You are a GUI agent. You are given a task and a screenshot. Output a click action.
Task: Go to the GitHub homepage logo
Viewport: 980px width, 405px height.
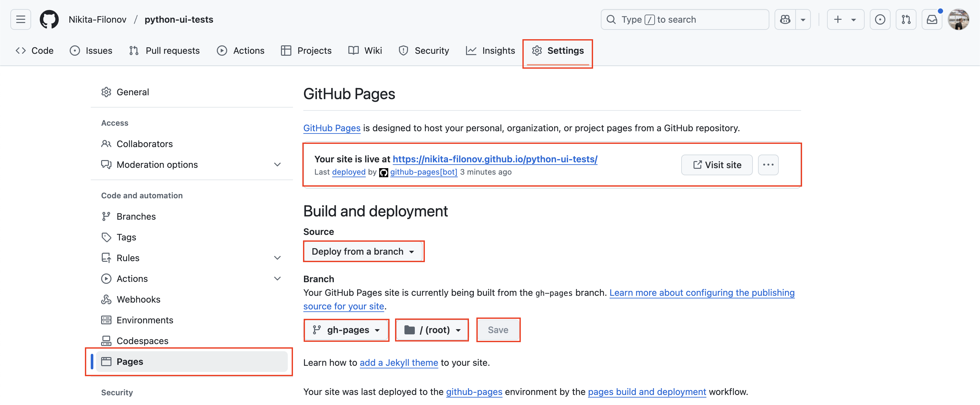point(49,19)
